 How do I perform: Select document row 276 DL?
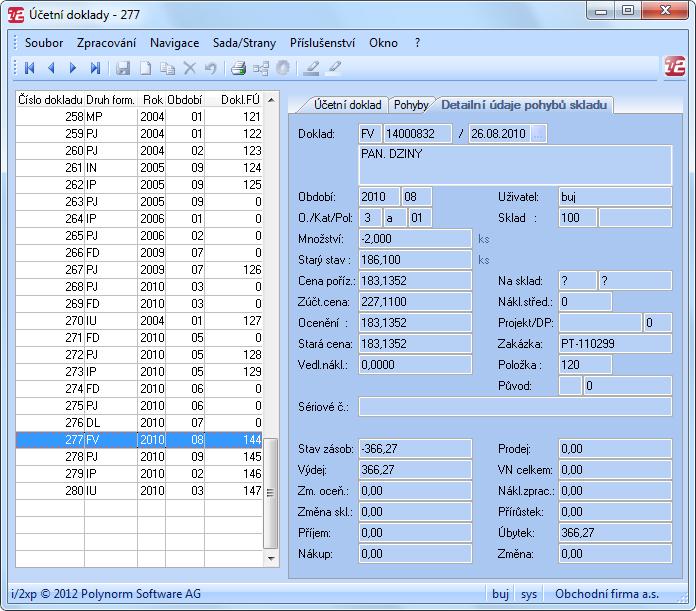click(139, 423)
